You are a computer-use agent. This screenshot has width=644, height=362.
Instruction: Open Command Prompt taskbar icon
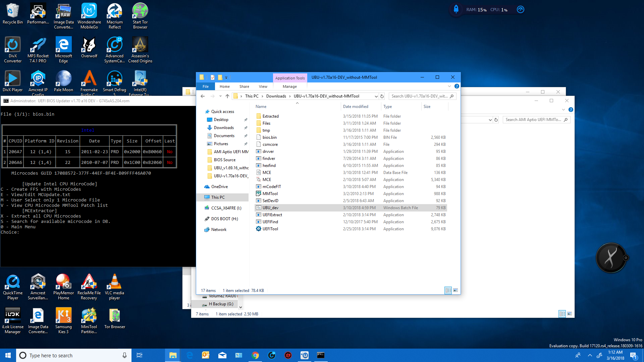click(321, 355)
